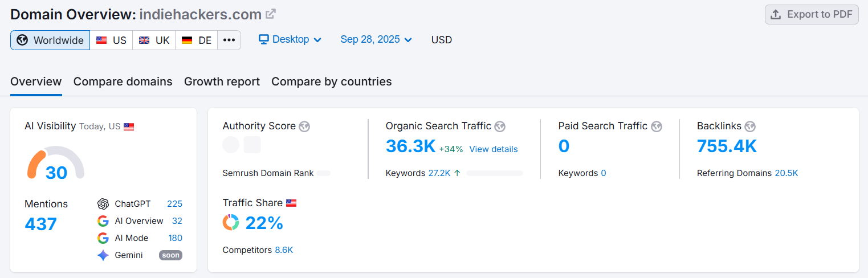Click the organic keywords distribution bar

(x=495, y=173)
